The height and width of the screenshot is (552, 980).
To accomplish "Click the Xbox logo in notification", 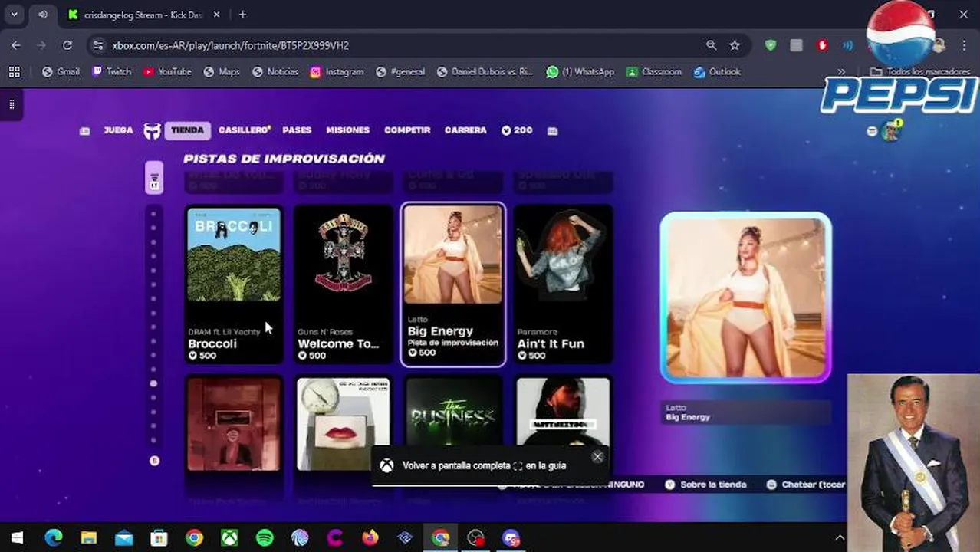I will coord(387,465).
